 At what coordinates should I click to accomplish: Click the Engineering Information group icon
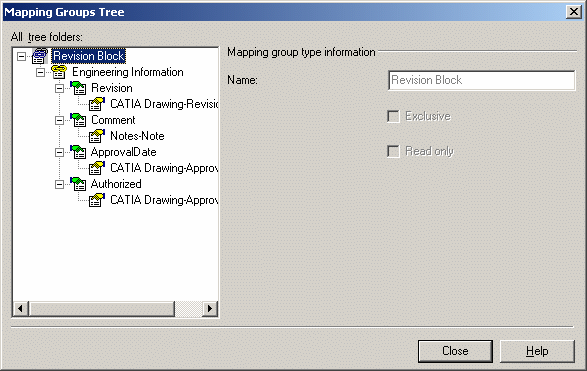(x=59, y=72)
